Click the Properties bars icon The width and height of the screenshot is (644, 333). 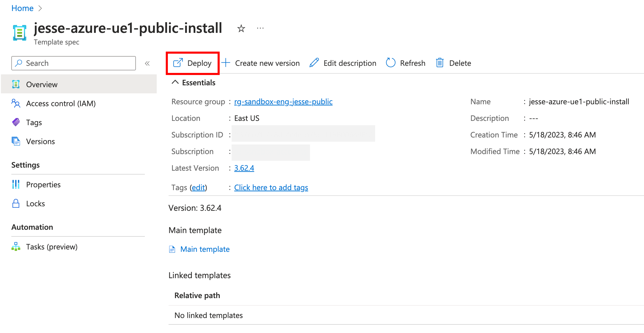[16, 184]
